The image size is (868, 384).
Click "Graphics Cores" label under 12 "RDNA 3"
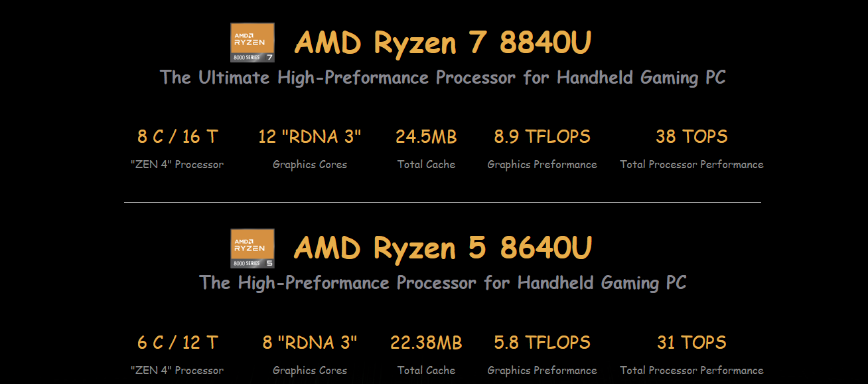pyautogui.click(x=310, y=165)
